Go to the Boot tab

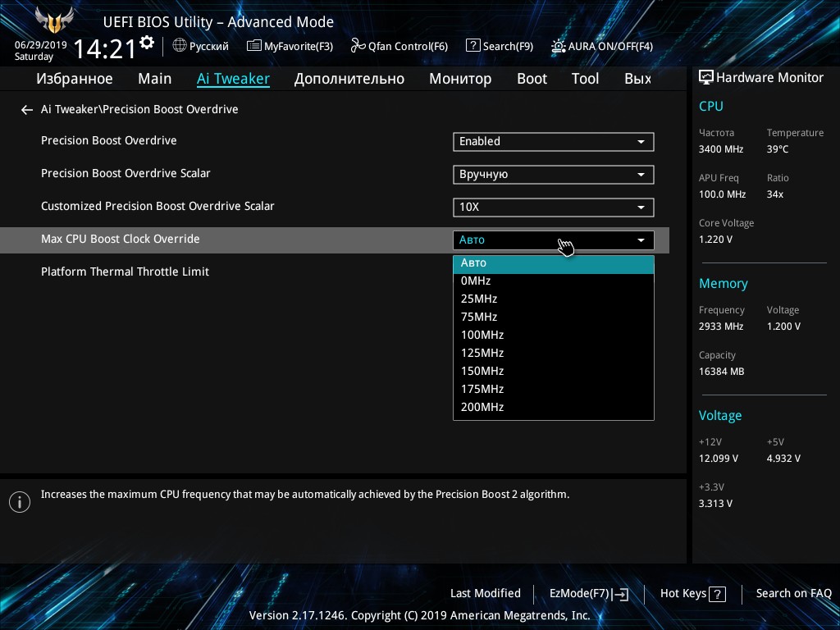coord(532,79)
